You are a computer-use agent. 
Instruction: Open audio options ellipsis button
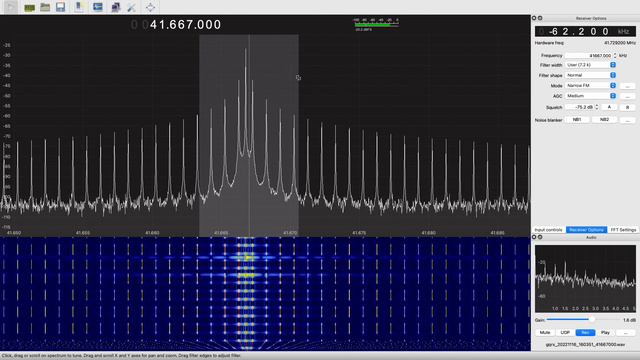pyautogui.click(x=626, y=333)
